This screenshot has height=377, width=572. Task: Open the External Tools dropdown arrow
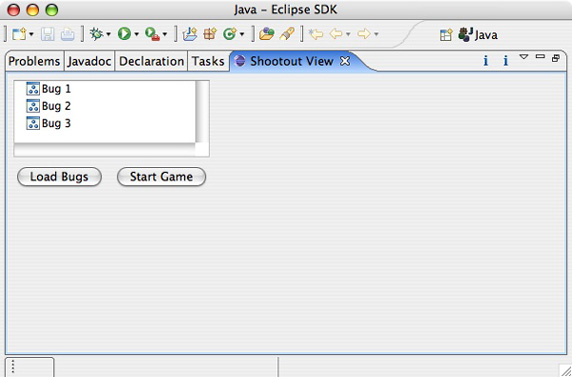click(x=165, y=35)
